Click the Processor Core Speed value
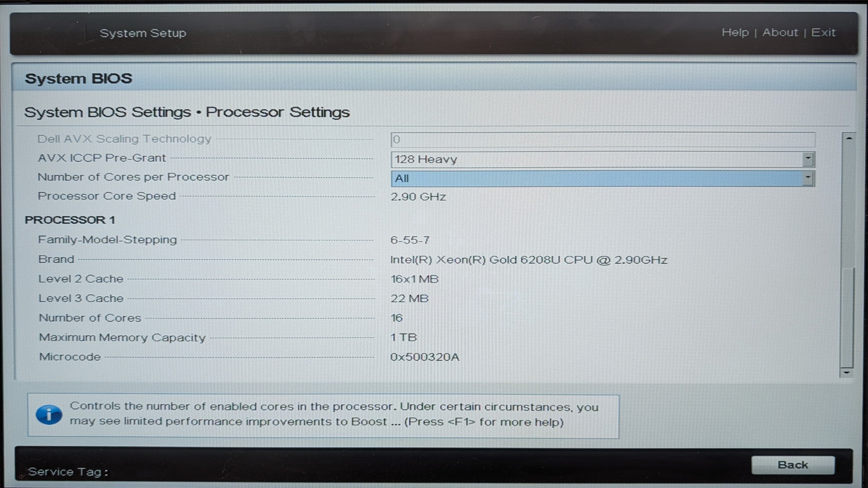The height and width of the screenshot is (488, 868). 418,197
